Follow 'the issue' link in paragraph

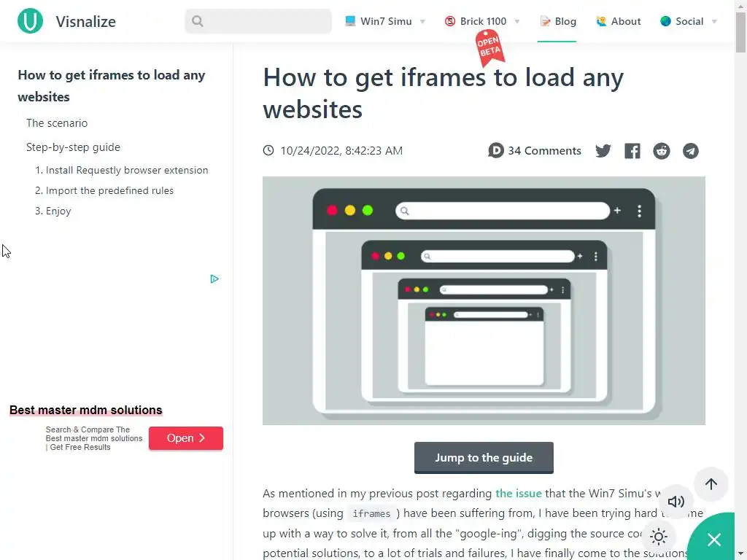(x=519, y=494)
